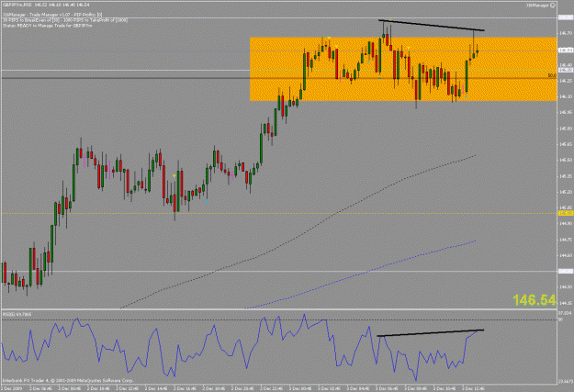Click the Trade Manager v1.07 PIP Profits line
Image resolution: width=574 pixels, height=392 pixels.
[52, 15]
